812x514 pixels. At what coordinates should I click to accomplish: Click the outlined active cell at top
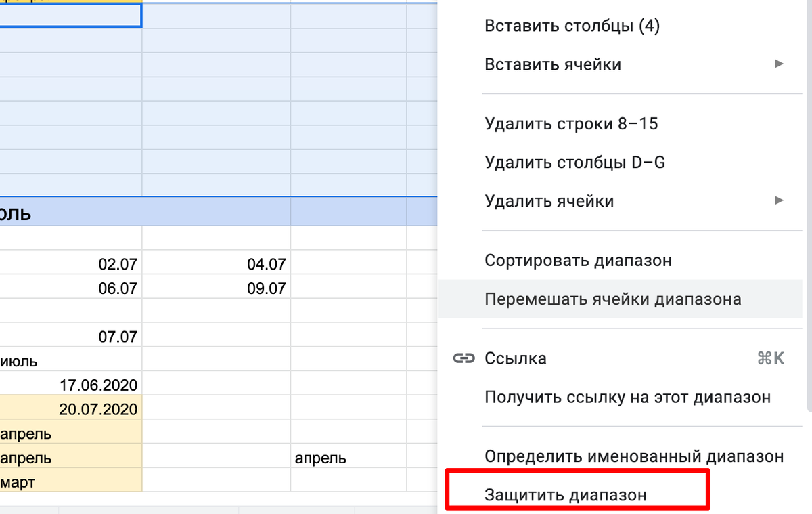pos(71,15)
